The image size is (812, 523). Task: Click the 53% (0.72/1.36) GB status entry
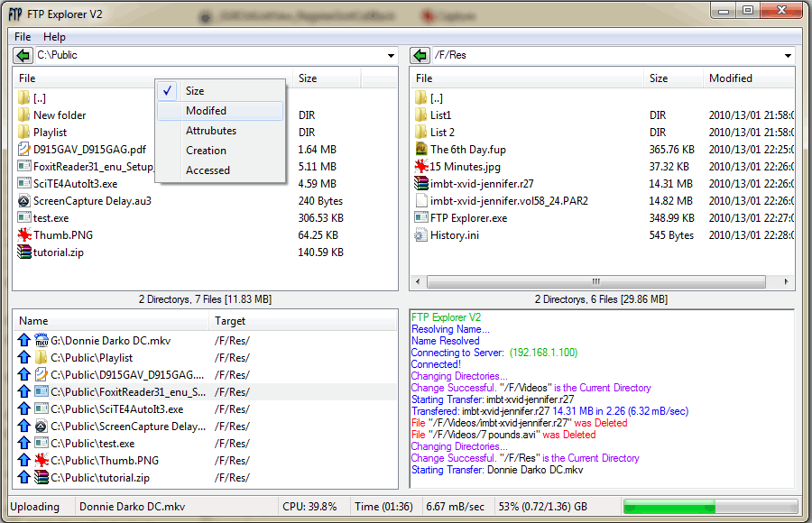(x=543, y=507)
